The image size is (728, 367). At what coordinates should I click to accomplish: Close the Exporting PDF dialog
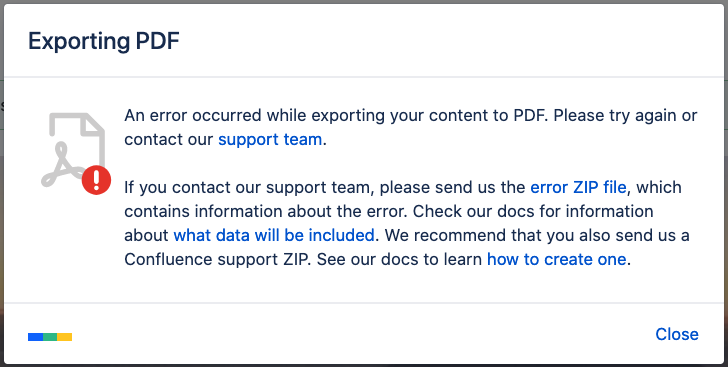(x=677, y=334)
